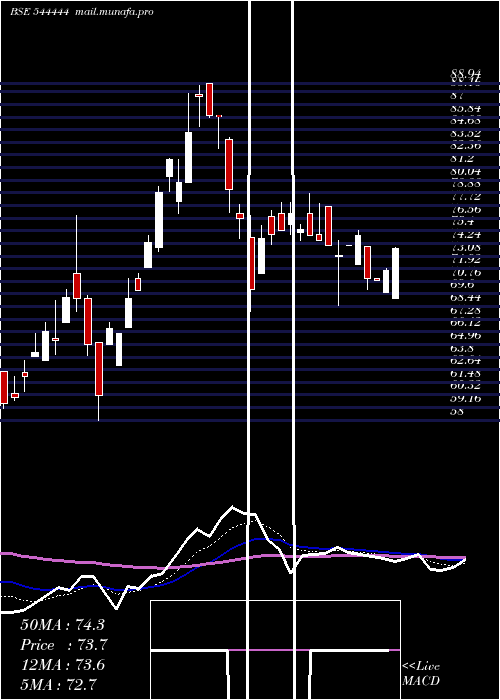This screenshot has height=700, width=500.
Task: Click the 77.72 price axis label
Action: coord(465,197)
